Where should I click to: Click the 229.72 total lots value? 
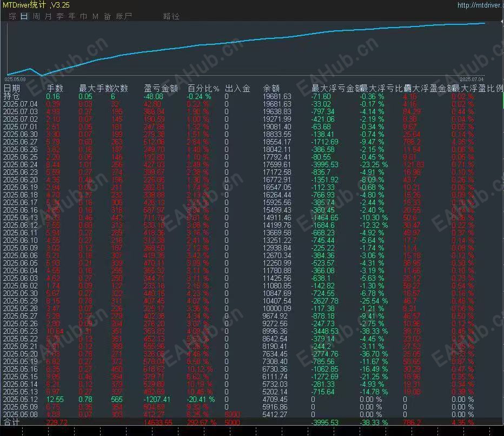point(57,422)
